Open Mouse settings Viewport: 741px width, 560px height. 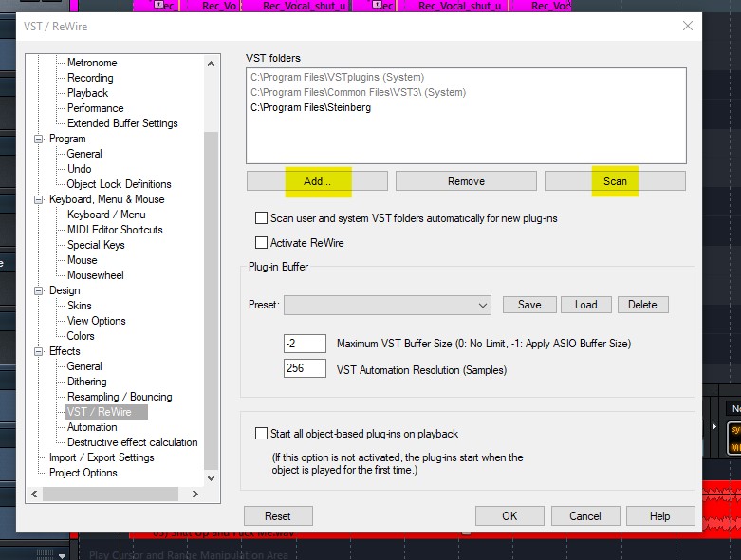point(83,260)
